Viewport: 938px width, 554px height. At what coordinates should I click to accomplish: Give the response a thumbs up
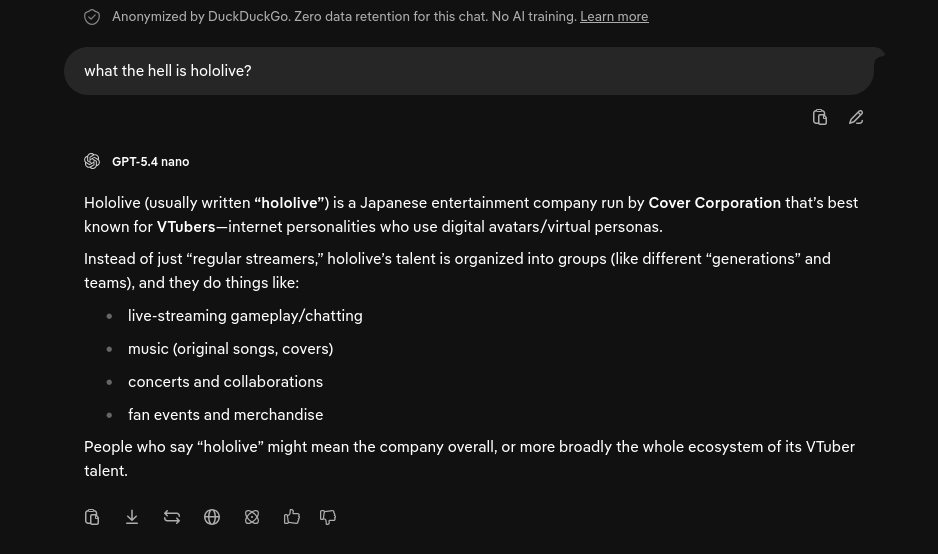coord(291,517)
